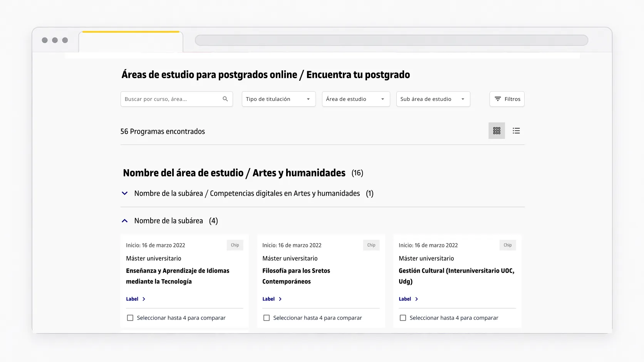The width and height of the screenshot is (644, 362).
Task: Open Label link on Filosofía card
Action: [x=268, y=299]
